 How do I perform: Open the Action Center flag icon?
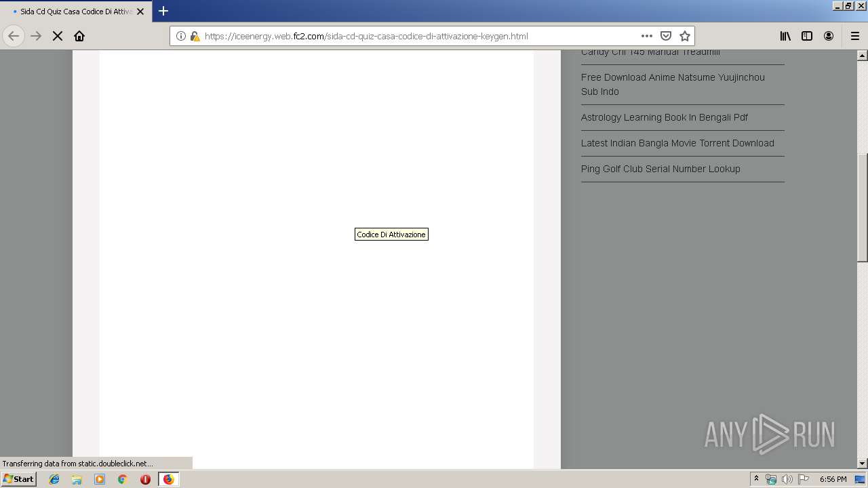(x=804, y=479)
